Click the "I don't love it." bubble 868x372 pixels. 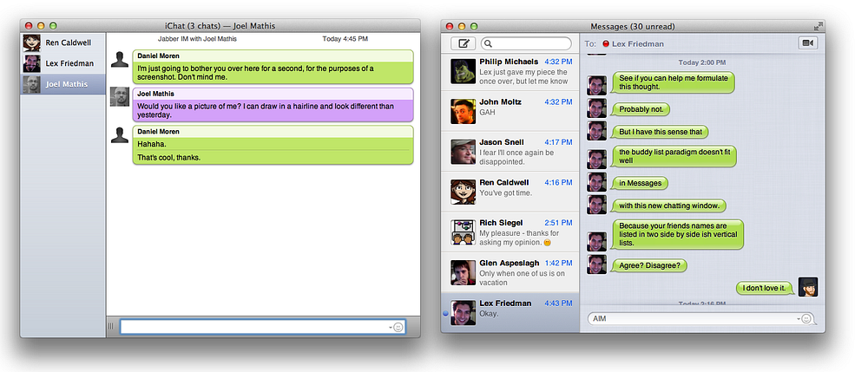765,288
